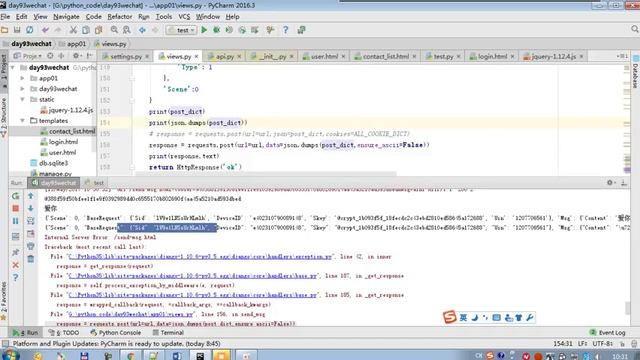Close Run panel with red X icon
The image size is (640, 360).
[16, 265]
